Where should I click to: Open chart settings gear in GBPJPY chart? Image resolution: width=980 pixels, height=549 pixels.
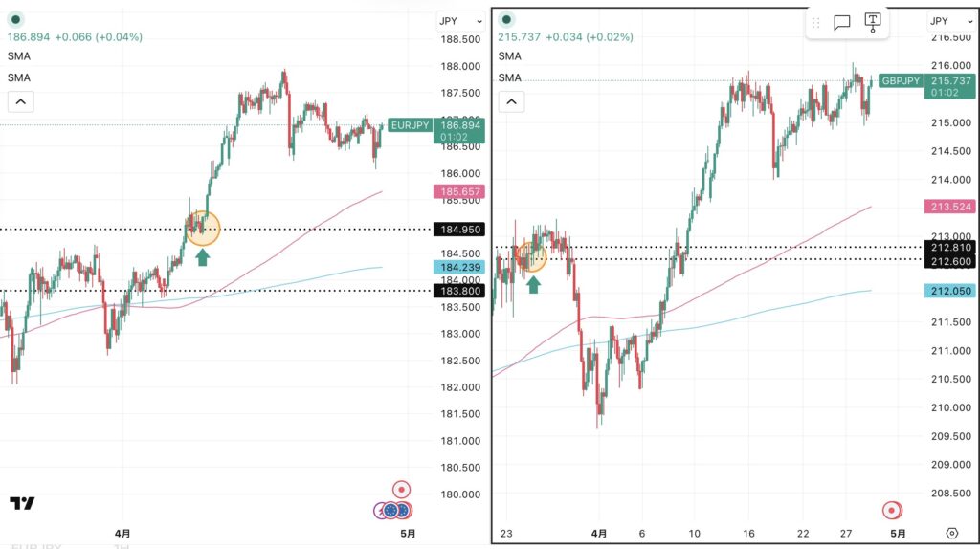pyautogui.click(x=951, y=533)
